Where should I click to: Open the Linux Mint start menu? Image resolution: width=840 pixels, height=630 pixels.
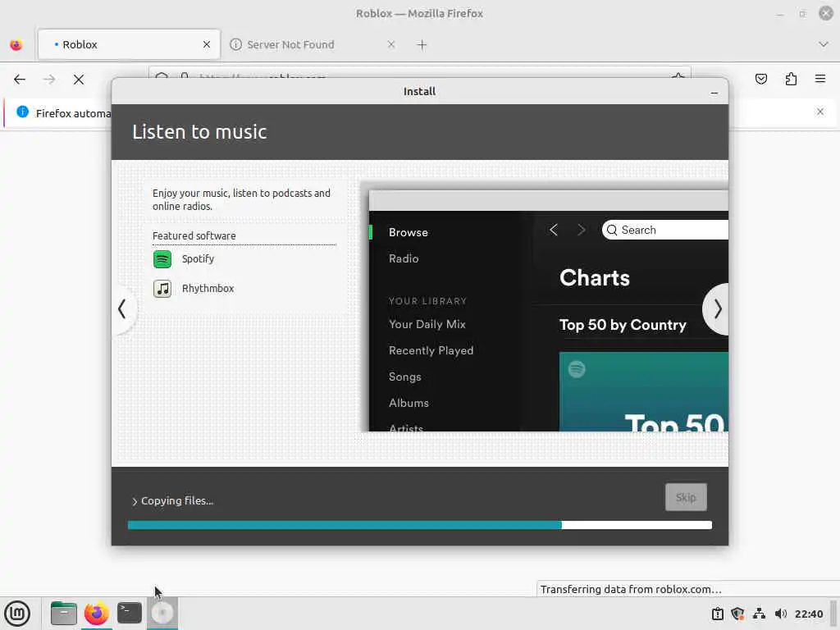[17, 614]
